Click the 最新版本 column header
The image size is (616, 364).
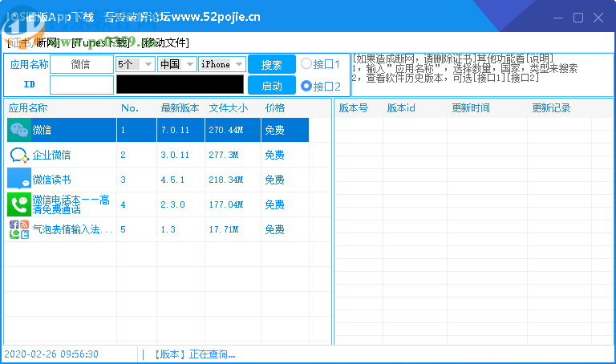click(180, 108)
